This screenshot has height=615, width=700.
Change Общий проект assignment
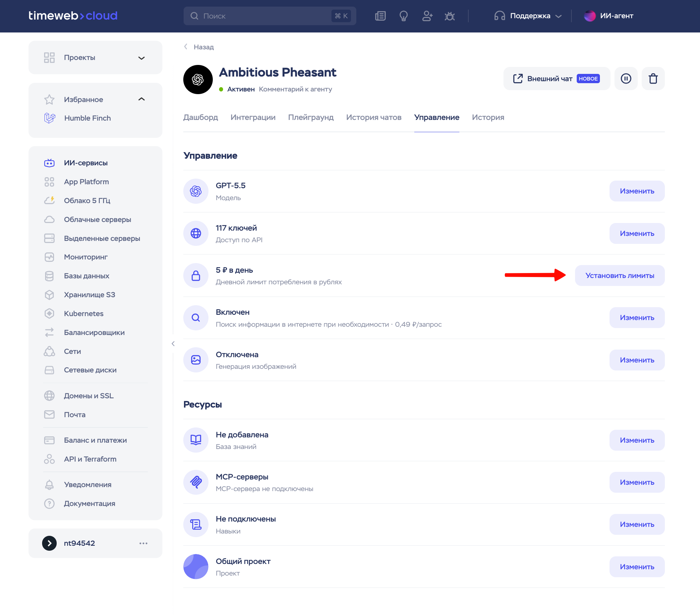(637, 567)
